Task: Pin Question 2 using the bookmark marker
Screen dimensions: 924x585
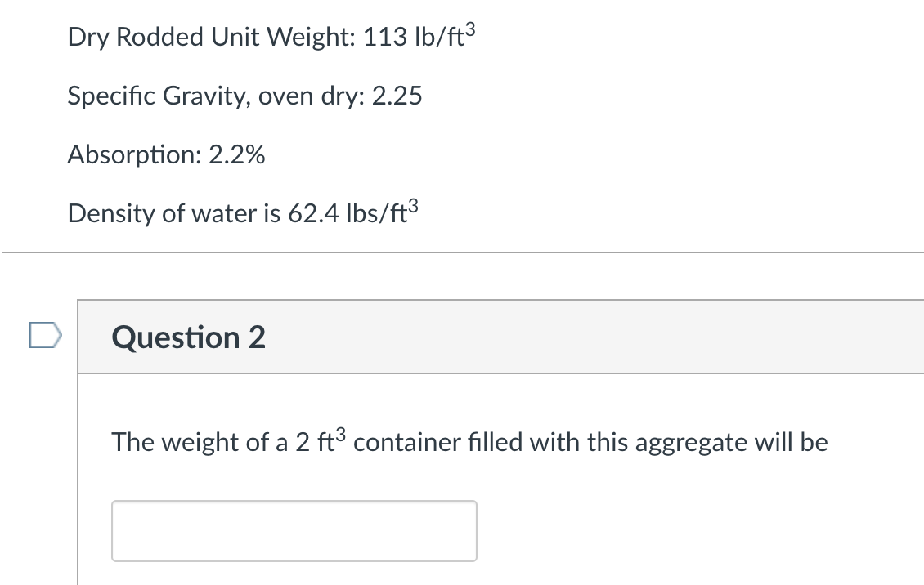Action: 47,336
